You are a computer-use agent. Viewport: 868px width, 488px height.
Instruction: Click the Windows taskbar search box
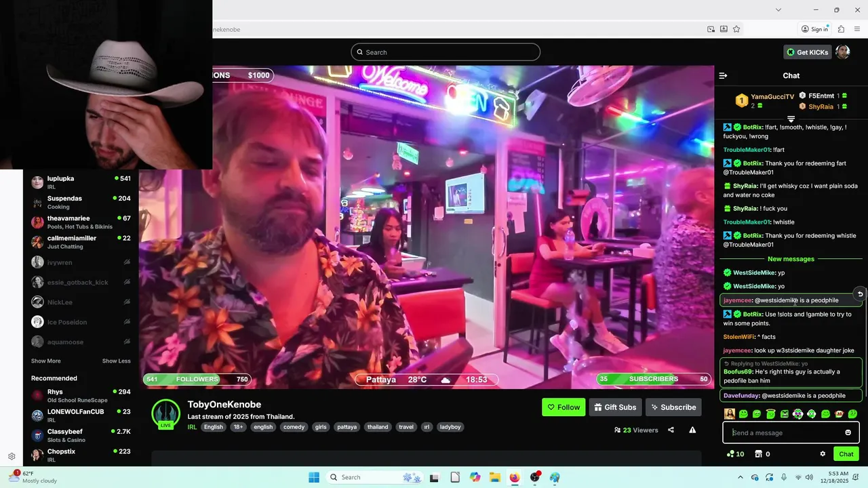click(x=375, y=477)
